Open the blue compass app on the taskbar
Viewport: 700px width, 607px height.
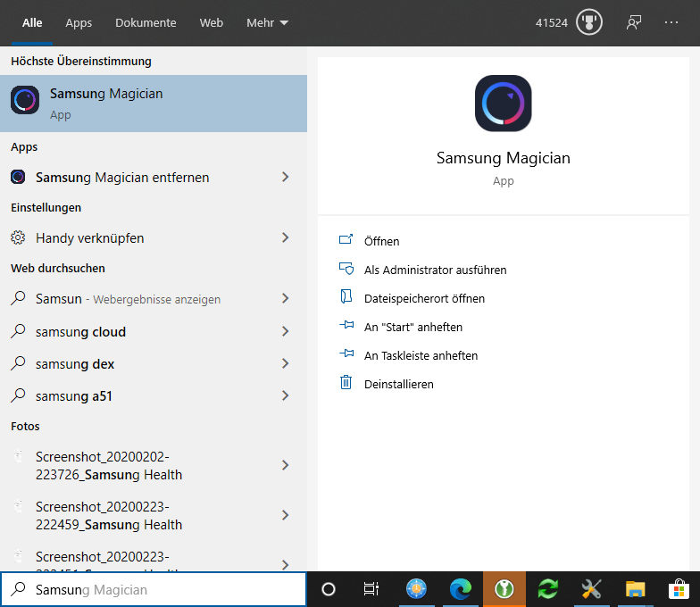point(416,589)
